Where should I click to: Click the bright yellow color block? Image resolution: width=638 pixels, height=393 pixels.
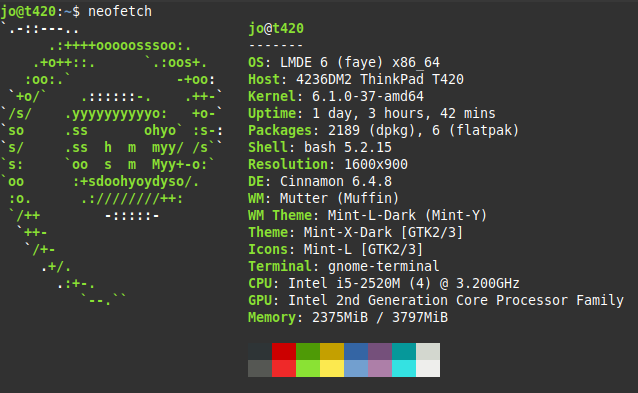click(x=332, y=369)
